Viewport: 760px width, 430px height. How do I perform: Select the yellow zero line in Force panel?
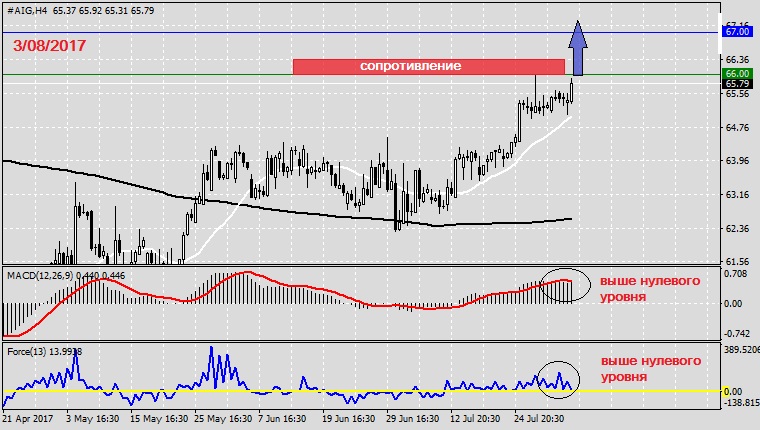click(x=361, y=391)
